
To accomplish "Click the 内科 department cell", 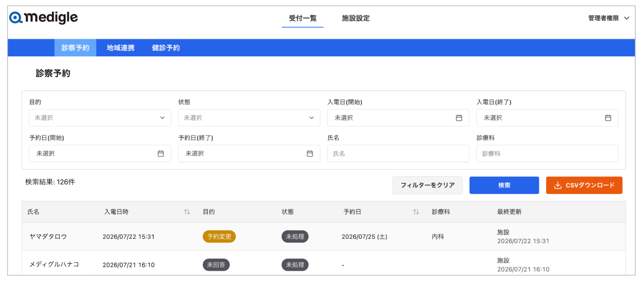I will click(438, 237).
